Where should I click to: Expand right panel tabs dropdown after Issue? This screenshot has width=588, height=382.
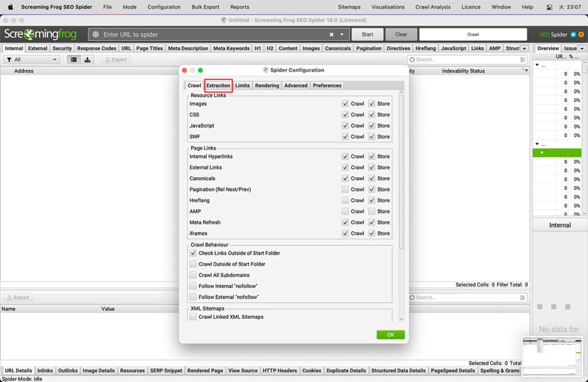[582, 48]
